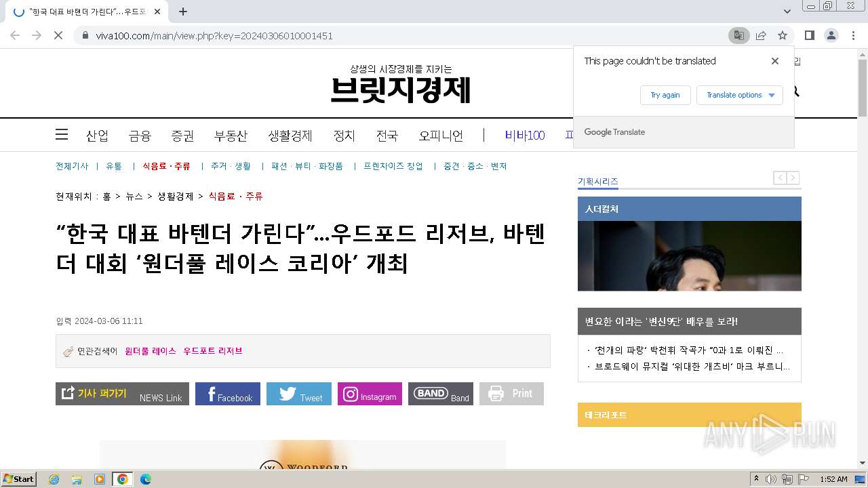Click the tab search chevron
The image size is (868, 488).
787,12
